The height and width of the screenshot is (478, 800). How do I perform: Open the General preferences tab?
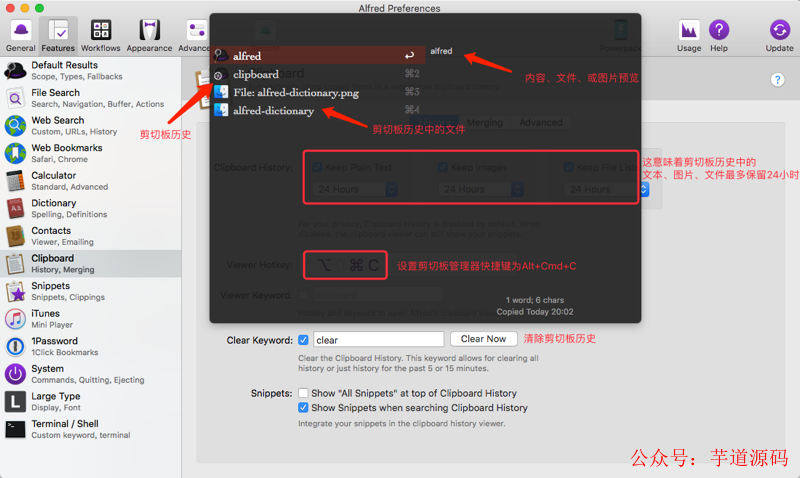tap(21, 36)
